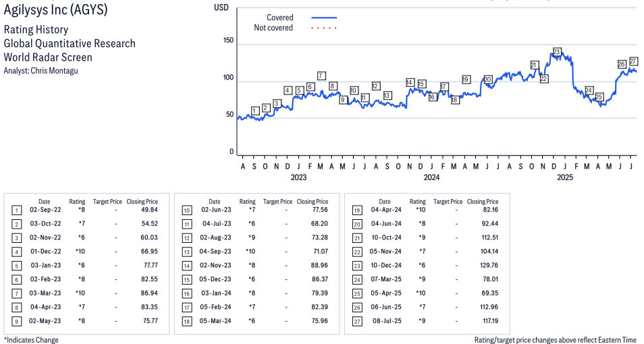This screenshot has height=344, width=644.
Task: Click closing price 78.01
Action: 490,279
